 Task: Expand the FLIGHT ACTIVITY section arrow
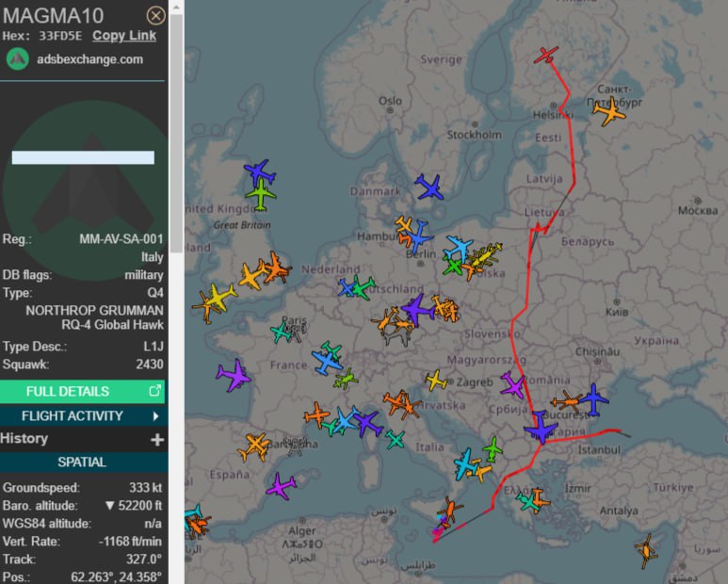pos(156,416)
